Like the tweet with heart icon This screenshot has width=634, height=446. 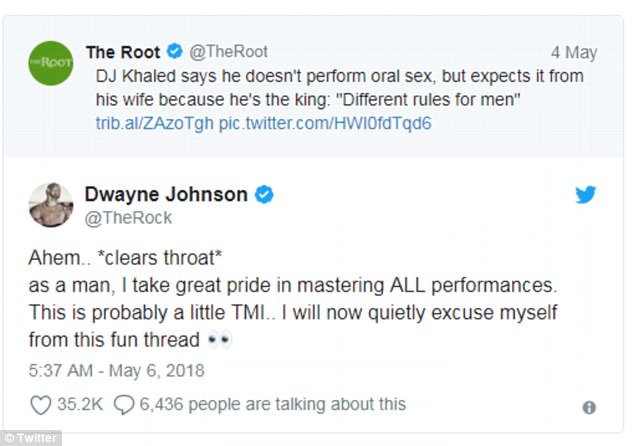click(41, 405)
